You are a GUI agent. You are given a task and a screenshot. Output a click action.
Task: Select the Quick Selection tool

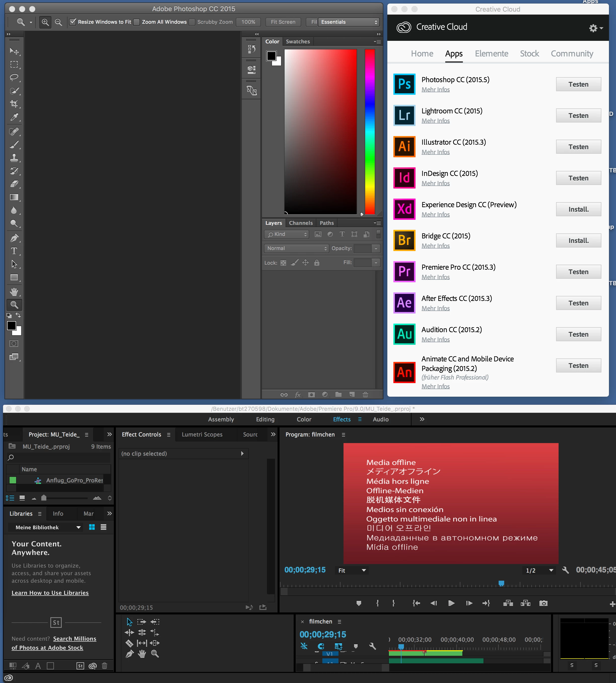point(14,91)
